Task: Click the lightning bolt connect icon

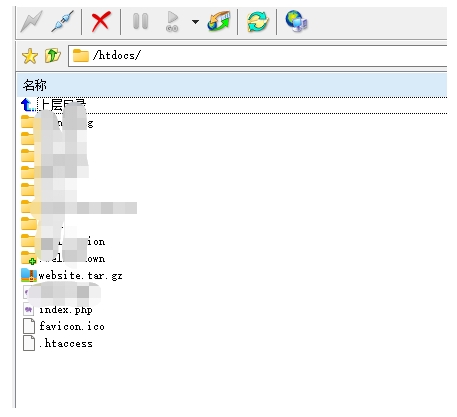Action: pos(32,22)
